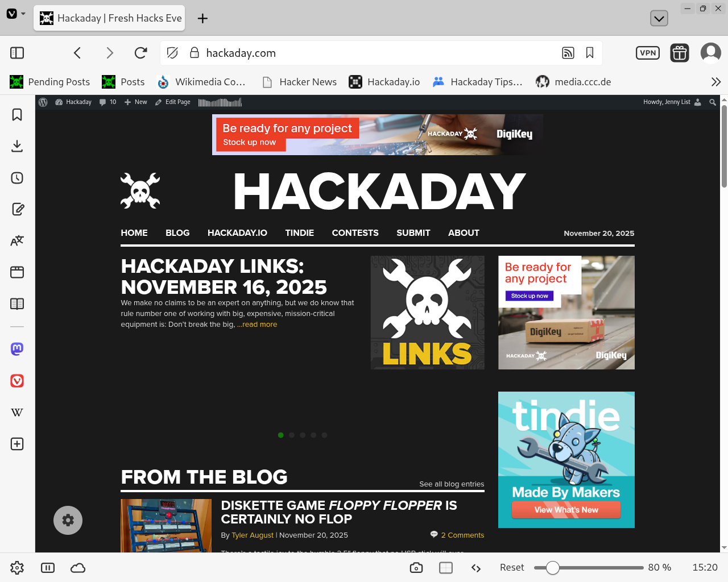
Task: Open the CONTESTS navigation menu item
Action: [355, 233]
